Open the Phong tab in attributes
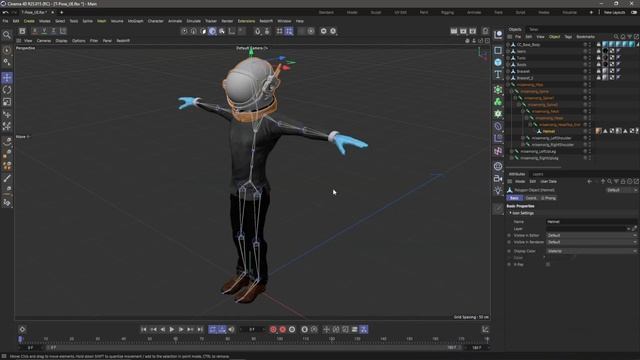Image resolution: width=640 pixels, height=360 pixels. pyautogui.click(x=549, y=198)
